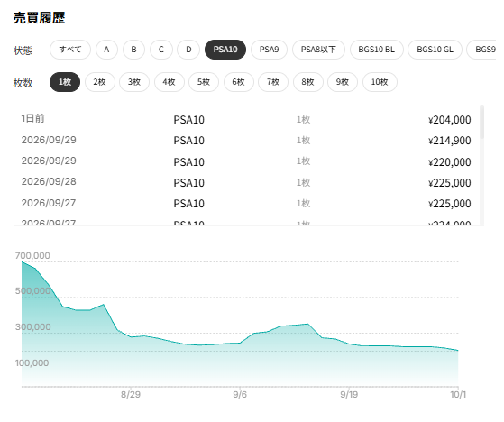The image size is (504, 422).
Task: Select the BGS10 BL filter
Action: click(376, 50)
